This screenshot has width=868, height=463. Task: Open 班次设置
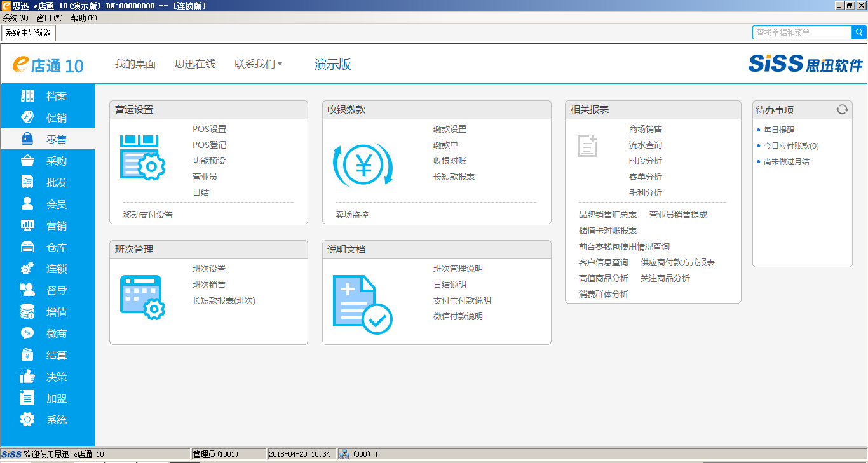coord(209,269)
